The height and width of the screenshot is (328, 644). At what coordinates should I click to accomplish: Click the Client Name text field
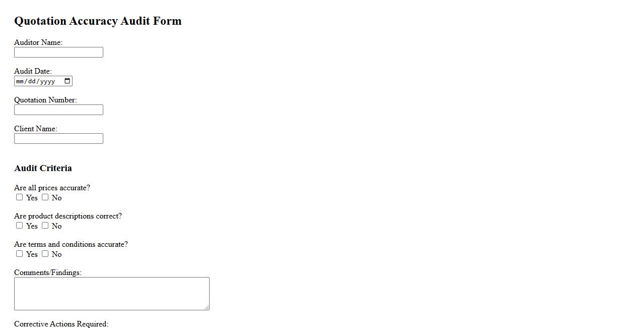58,139
